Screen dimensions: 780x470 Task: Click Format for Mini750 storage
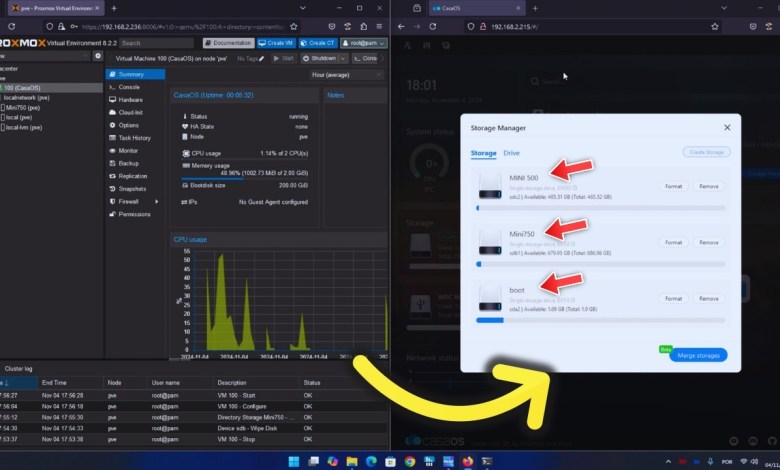pyautogui.click(x=674, y=243)
